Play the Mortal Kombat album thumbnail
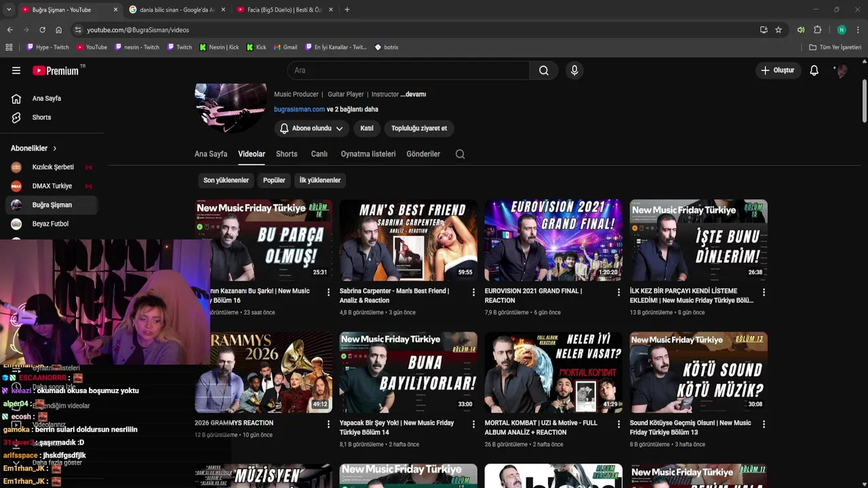Image resolution: width=868 pixels, height=488 pixels. (553, 372)
